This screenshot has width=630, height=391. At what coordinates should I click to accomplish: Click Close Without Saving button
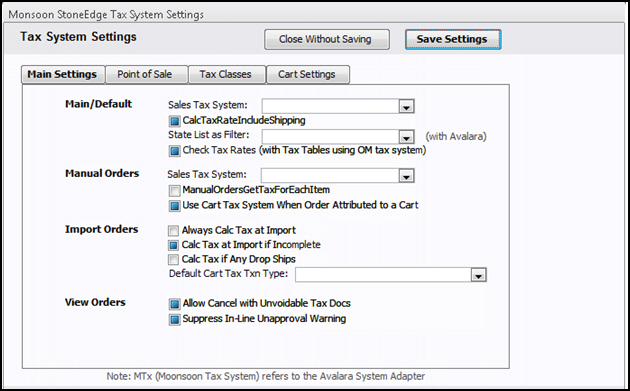(327, 39)
